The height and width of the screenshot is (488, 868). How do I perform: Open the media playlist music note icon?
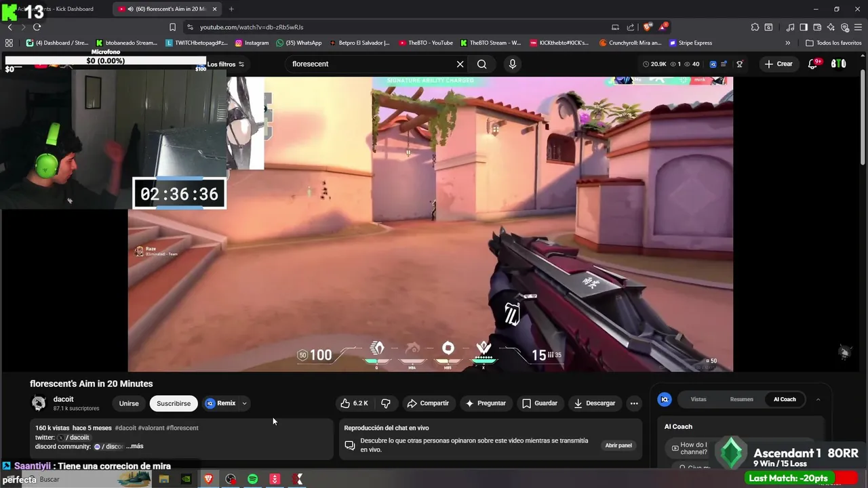(x=790, y=27)
